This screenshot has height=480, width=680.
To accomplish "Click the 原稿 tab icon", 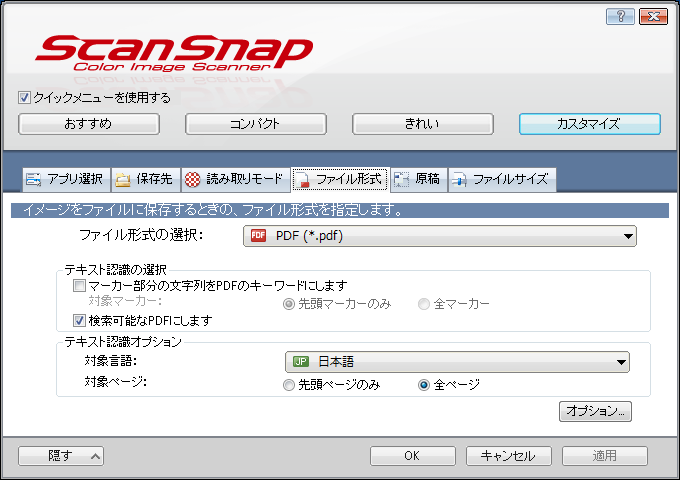I will tap(401, 180).
